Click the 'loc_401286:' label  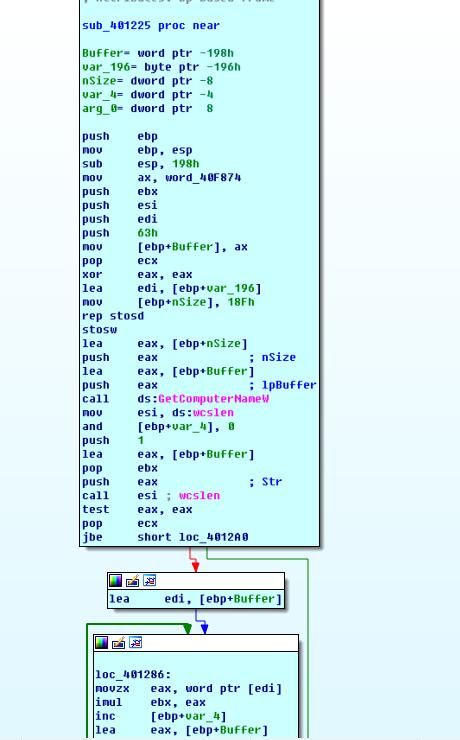click(x=134, y=675)
